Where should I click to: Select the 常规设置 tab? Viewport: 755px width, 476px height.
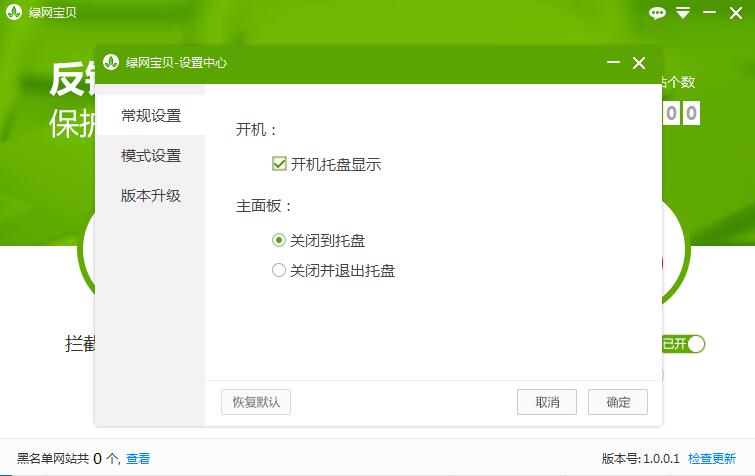tap(150, 116)
